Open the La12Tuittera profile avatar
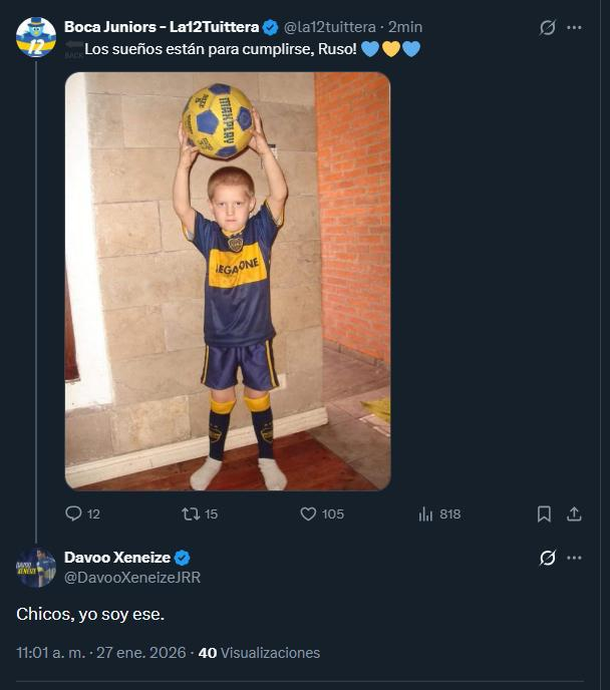 pos(36,37)
